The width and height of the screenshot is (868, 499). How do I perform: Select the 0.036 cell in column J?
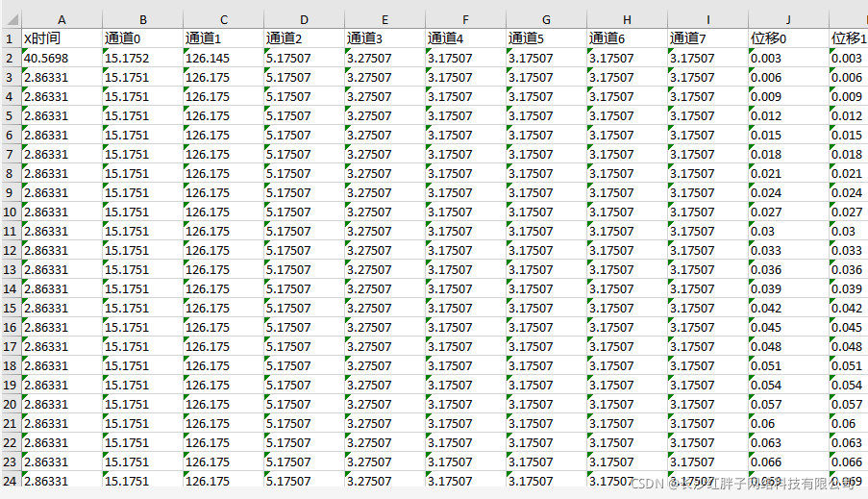tap(789, 269)
